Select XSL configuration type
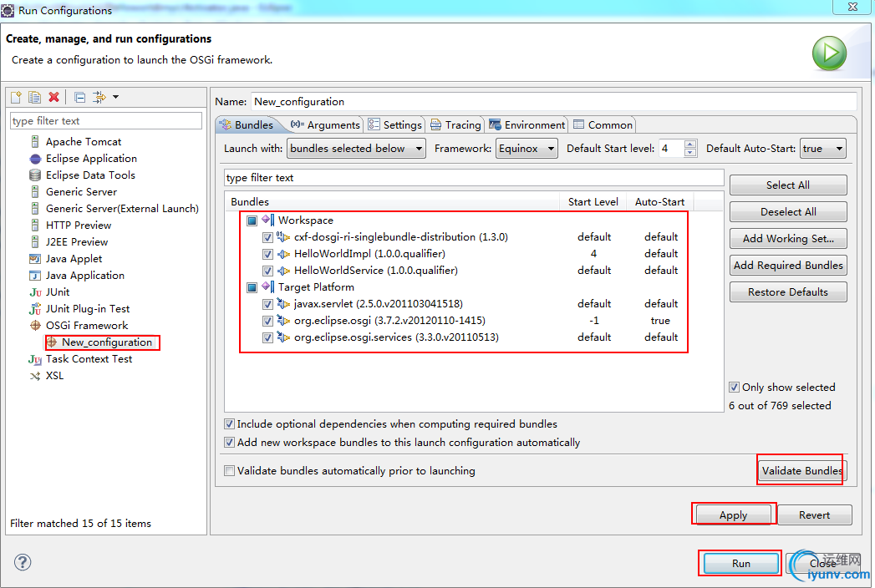This screenshot has width=875, height=588. pos(54,376)
